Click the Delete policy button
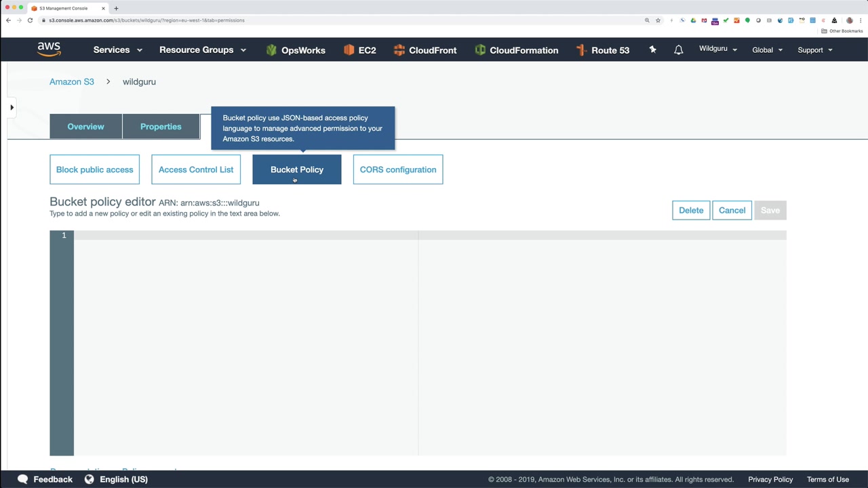This screenshot has width=868, height=488. tap(691, 210)
